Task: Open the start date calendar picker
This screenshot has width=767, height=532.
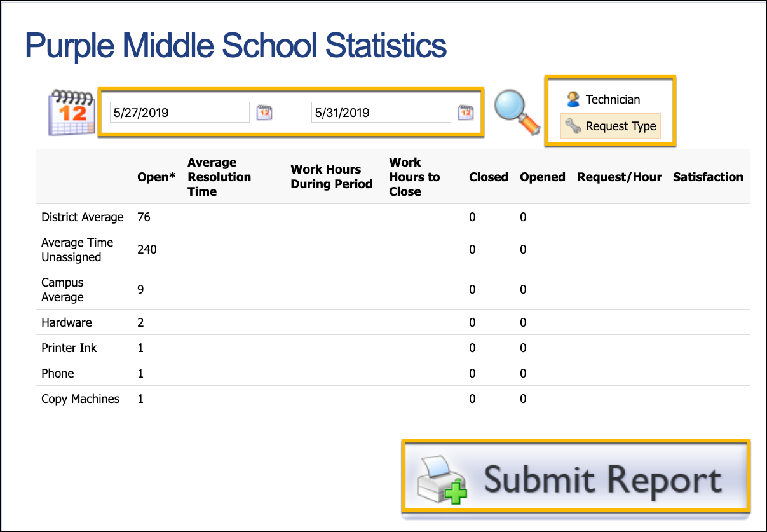Action: click(264, 113)
